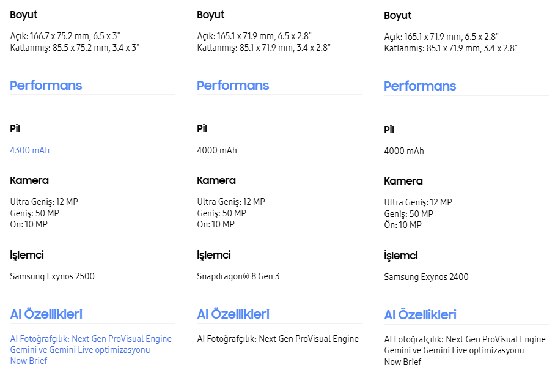Click the black Now Brief text in third column
This screenshot has width=555, height=392.
(403, 361)
